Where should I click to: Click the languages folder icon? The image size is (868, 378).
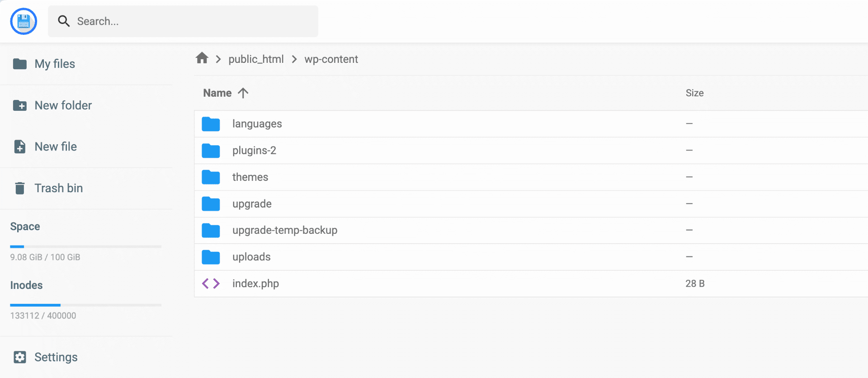[x=211, y=124]
